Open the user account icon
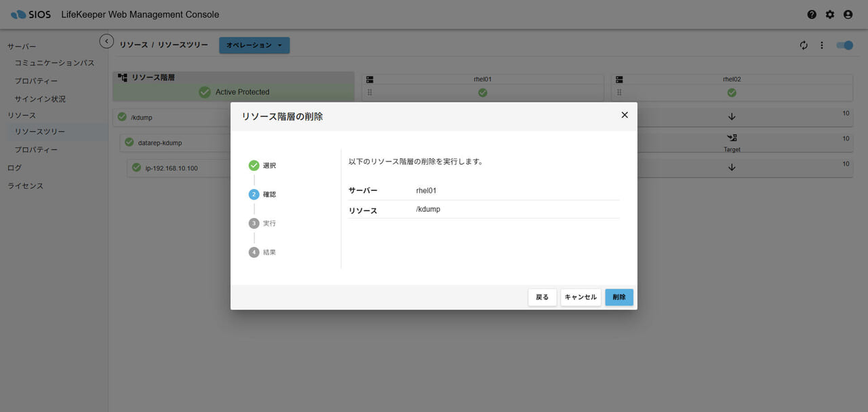The height and width of the screenshot is (412, 868). (848, 14)
